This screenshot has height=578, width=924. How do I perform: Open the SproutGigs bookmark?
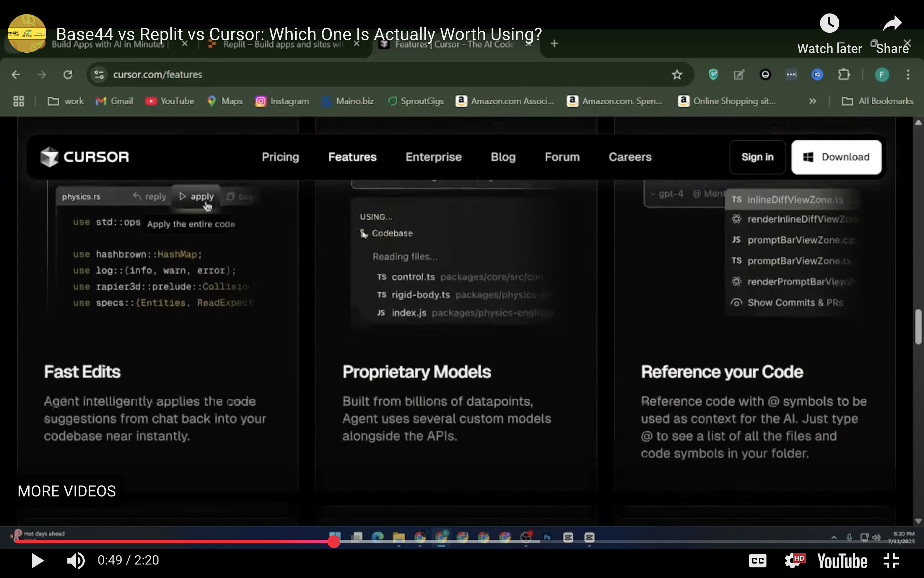[x=416, y=101]
